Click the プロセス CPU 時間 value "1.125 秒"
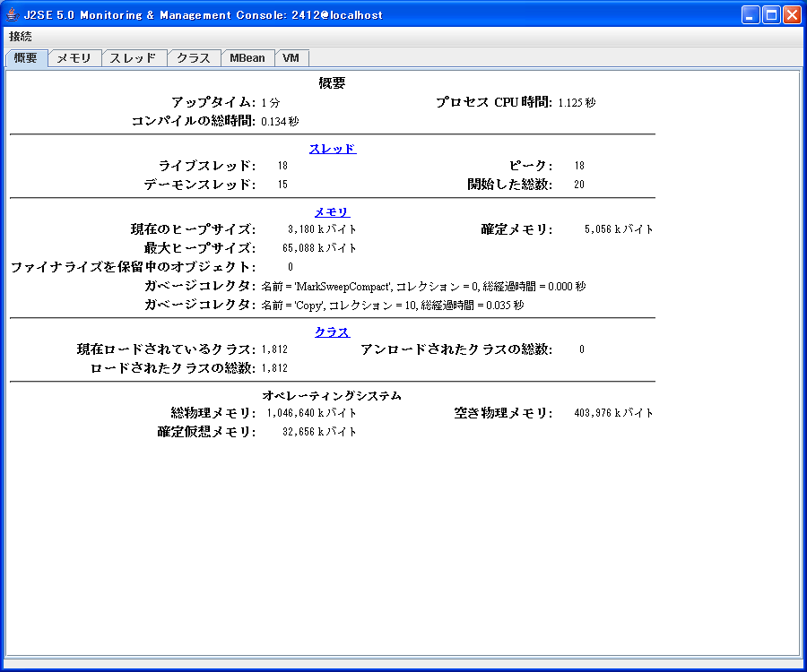The width and height of the screenshot is (807, 672). (x=577, y=103)
